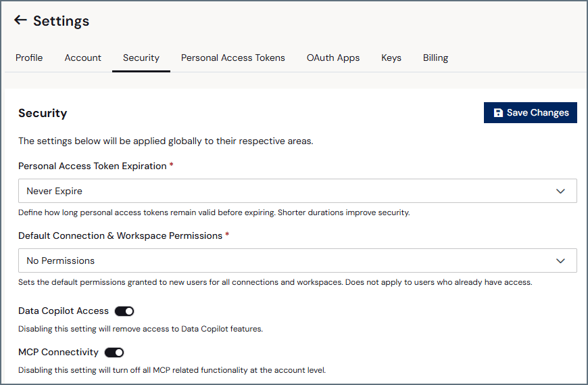Click the 'Default Connection & Workspace Permissions' label
The image size is (588, 385).
coord(120,235)
